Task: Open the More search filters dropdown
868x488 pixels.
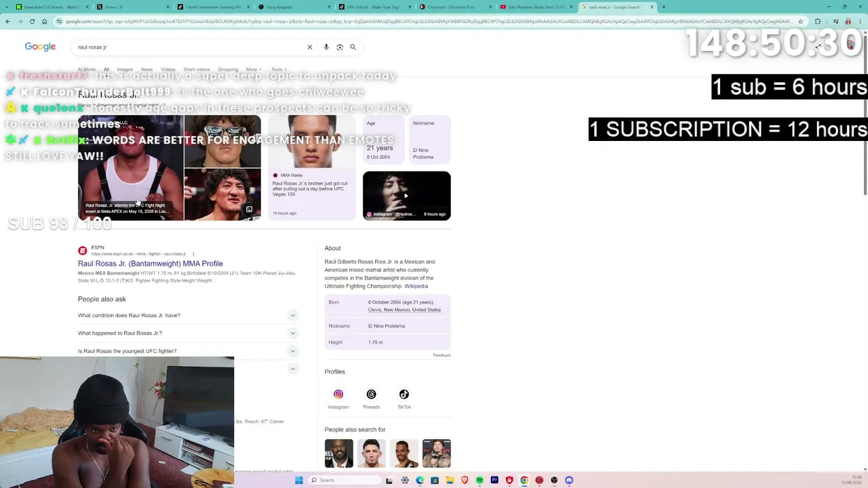Action: click(253, 69)
